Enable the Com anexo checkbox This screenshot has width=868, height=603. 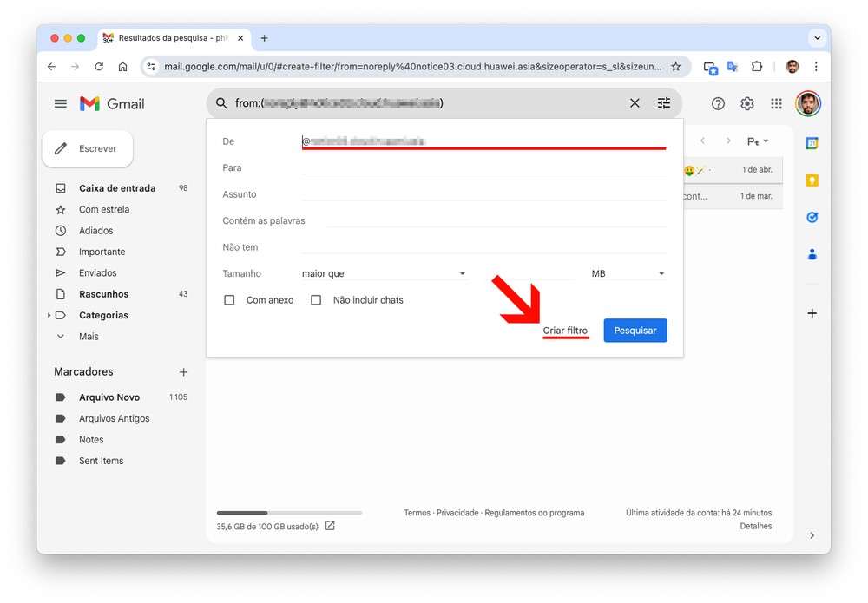point(230,300)
